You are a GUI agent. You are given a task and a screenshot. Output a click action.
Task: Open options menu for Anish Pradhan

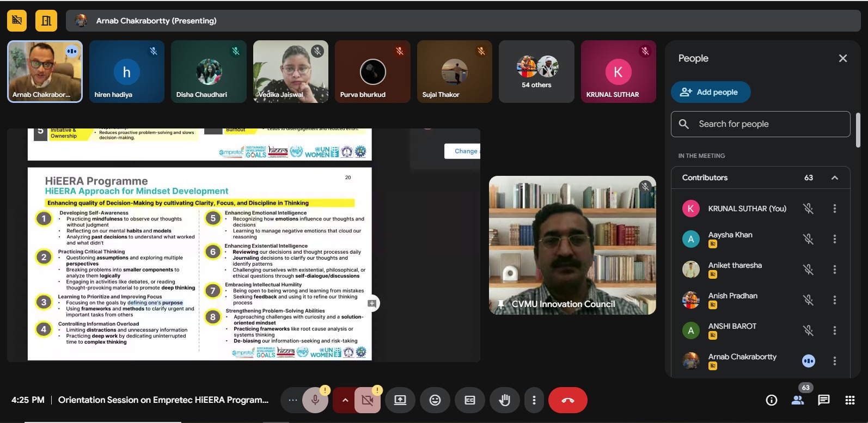[834, 300]
